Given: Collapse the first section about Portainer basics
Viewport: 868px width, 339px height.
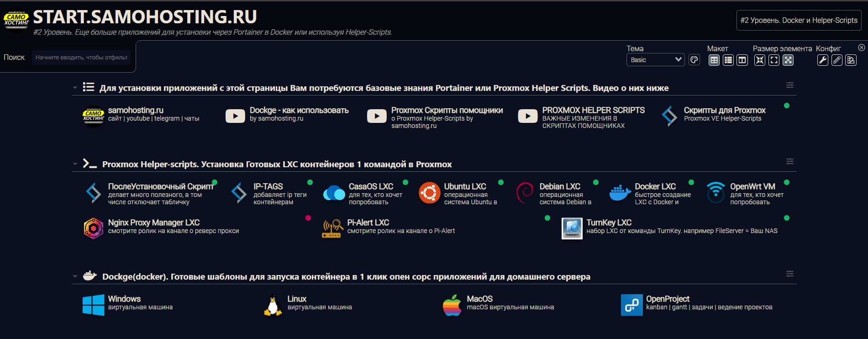Looking at the screenshot, I should (75, 88).
